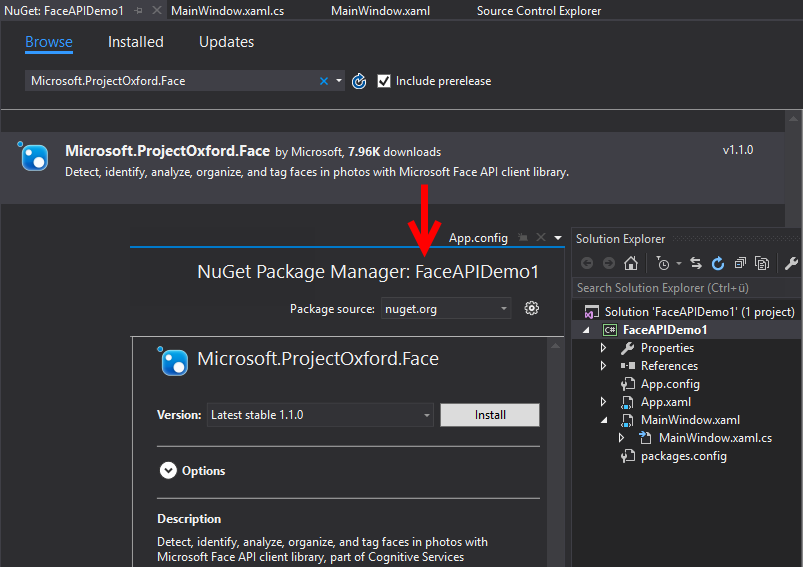Click refresh icon next to package search box
The width and height of the screenshot is (803, 567).
point(360,81)
